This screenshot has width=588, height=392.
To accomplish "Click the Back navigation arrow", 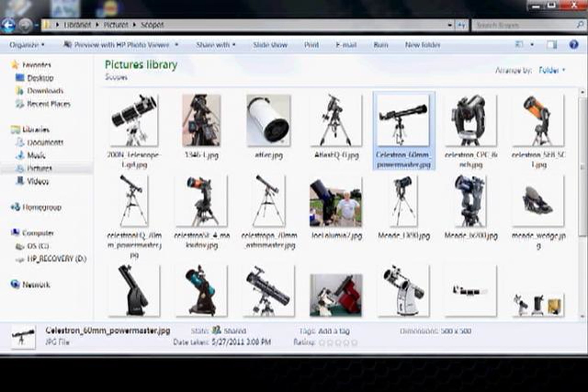I will click(8, 25).
